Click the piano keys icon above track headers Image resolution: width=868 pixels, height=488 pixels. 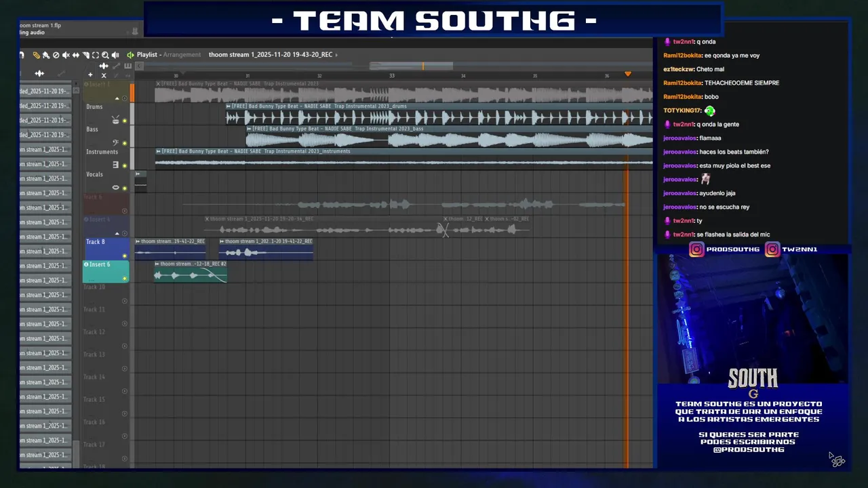pyautogui.click(x=127, y=66)
